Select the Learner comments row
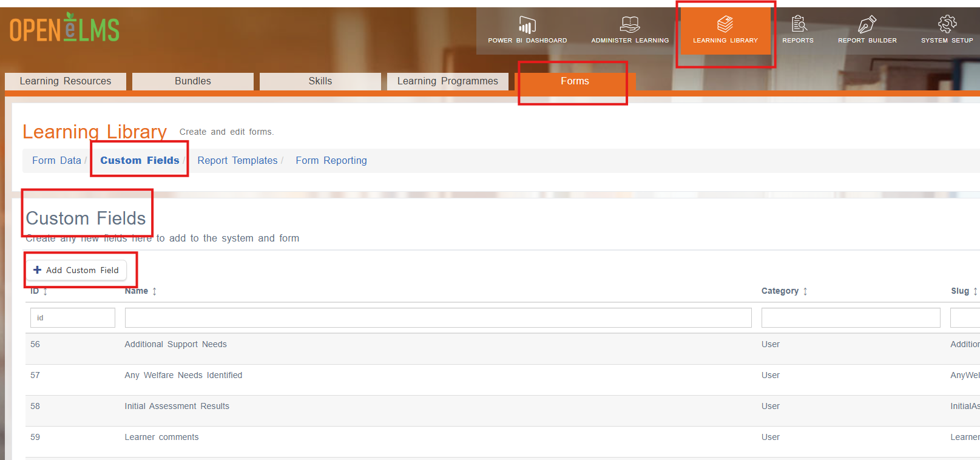This screenshot has width=980, height=460. point(502,442)
